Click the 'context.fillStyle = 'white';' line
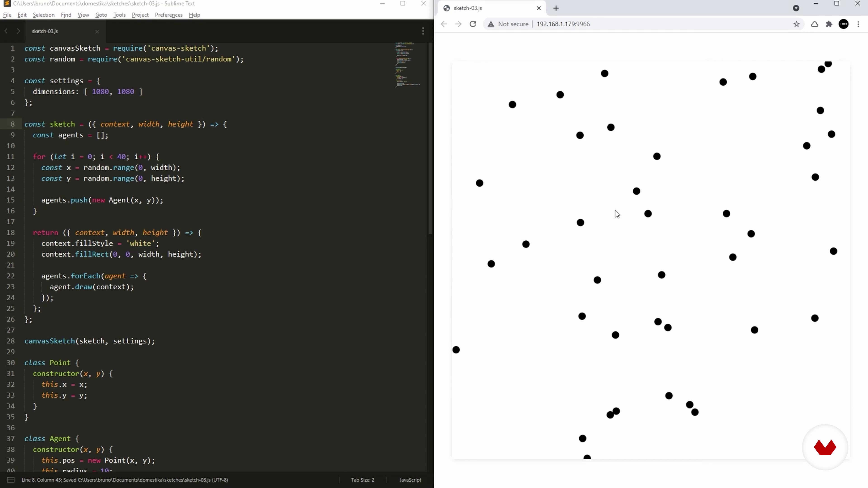The width and height of the screenshot is (868, 488). click(100, 243)
